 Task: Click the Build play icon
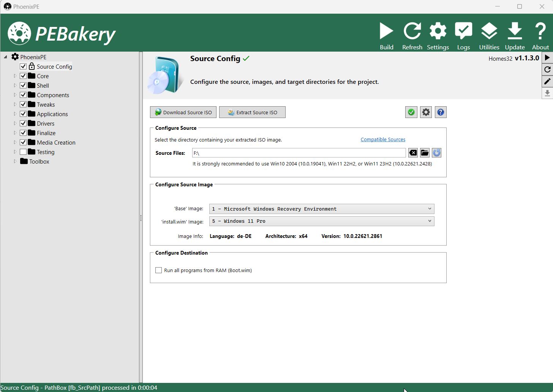(386, 32)
